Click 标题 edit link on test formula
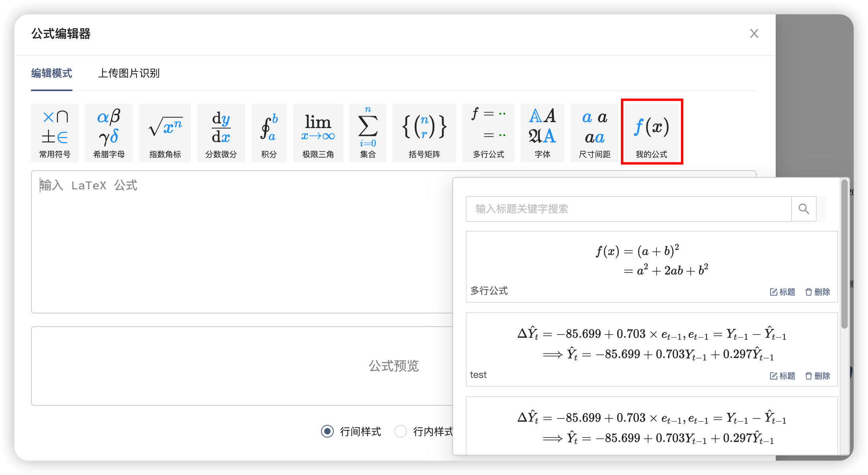The image size is (868, 475). pos(782,376)
